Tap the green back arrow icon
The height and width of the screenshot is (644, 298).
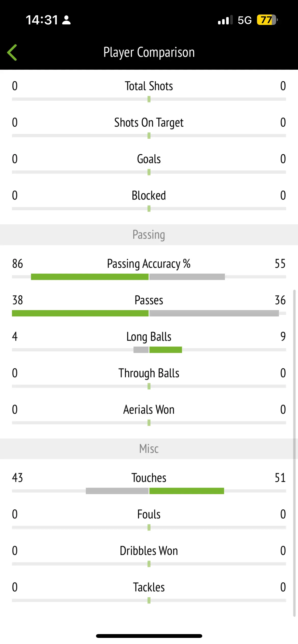pos(12,52)
